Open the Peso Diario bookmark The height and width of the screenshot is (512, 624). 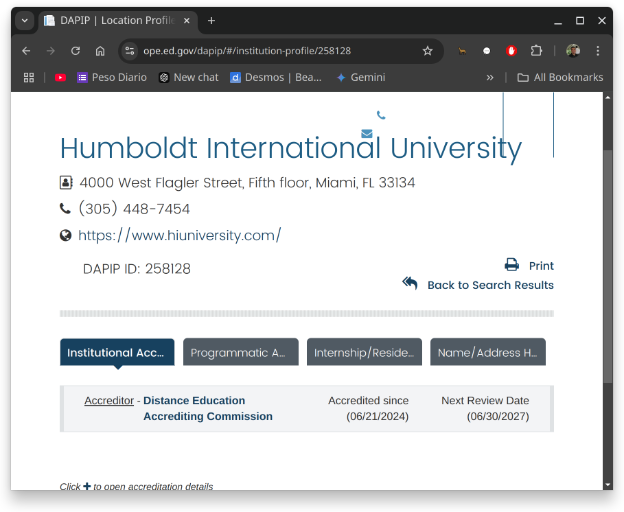112,78
